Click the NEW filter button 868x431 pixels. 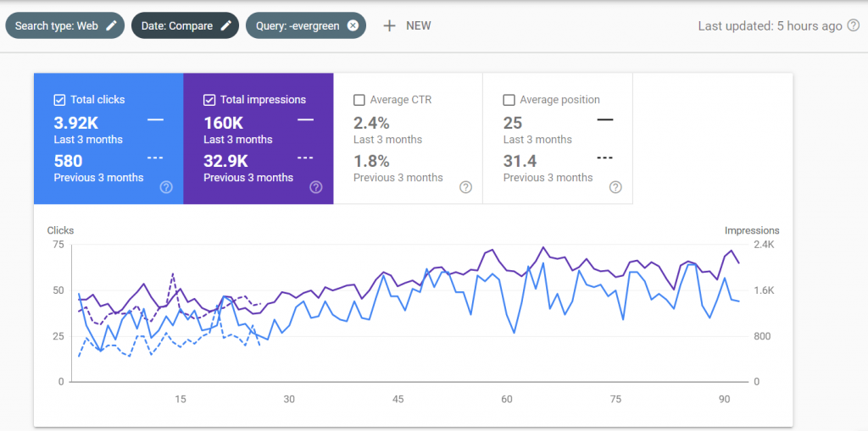407,25
